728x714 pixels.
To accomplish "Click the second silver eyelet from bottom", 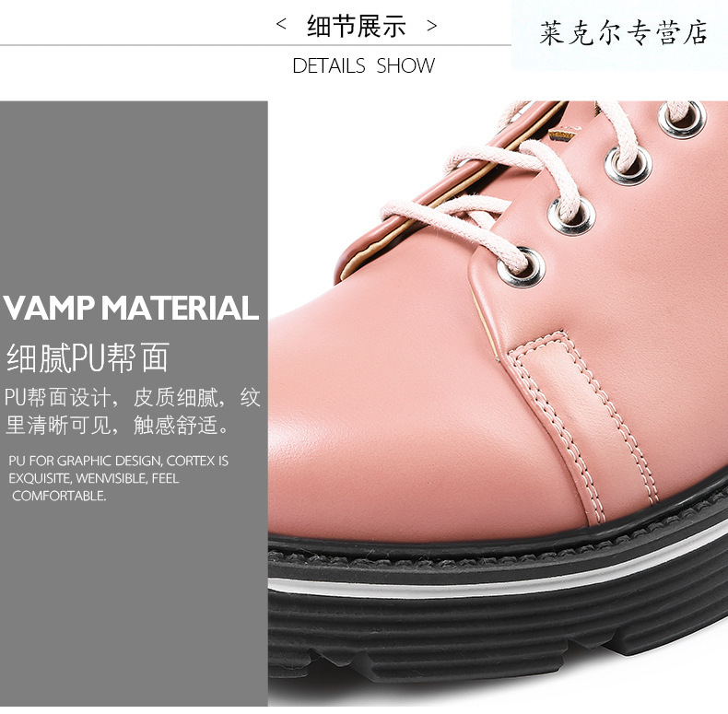I will point(571,216).
